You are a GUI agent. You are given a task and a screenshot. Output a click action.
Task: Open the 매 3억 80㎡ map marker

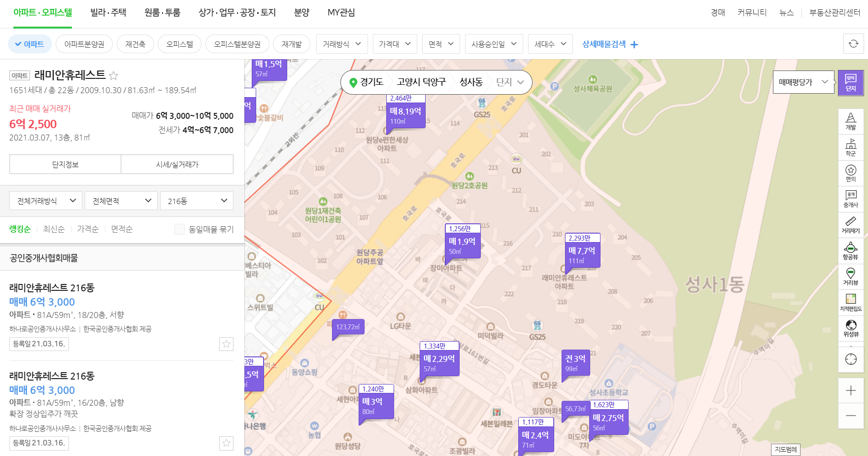point(376,401)
